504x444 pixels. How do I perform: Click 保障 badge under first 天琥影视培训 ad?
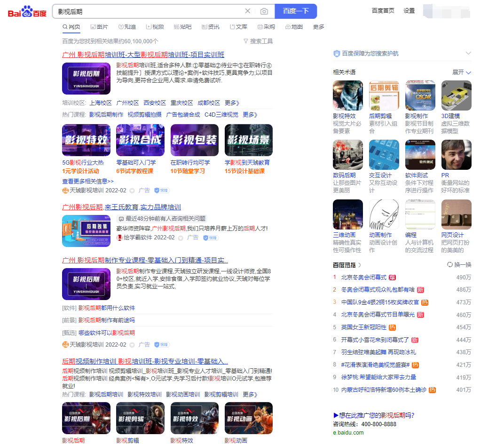pyautogui.click(x=162, y=190)
